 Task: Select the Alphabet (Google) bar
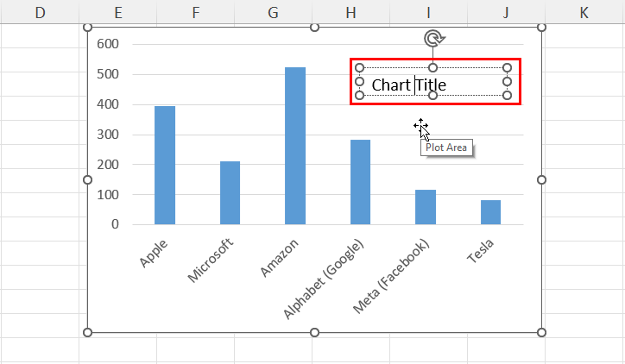(360, 182)
